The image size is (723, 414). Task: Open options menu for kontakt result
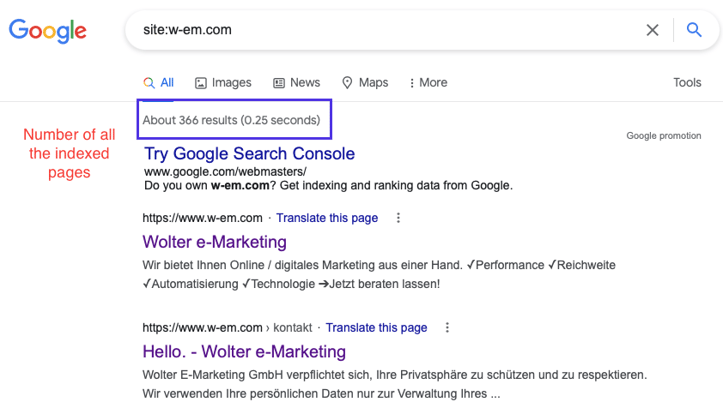(447, 327)
